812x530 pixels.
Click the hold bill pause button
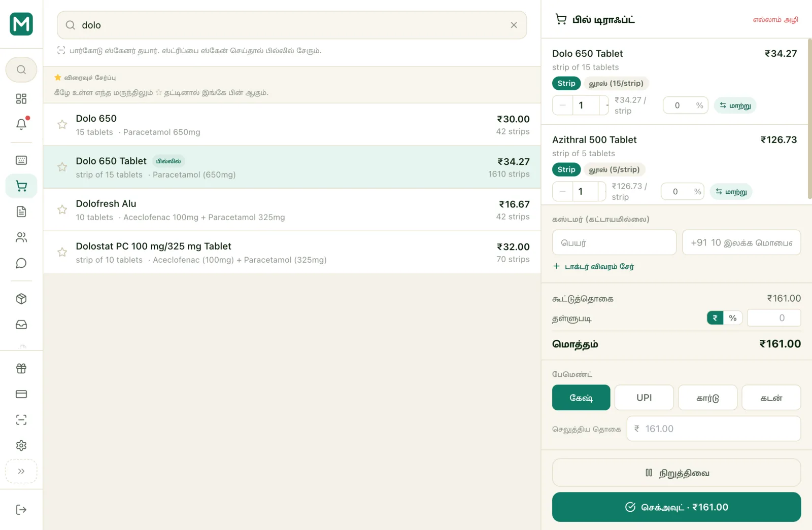tap(676, 473)
